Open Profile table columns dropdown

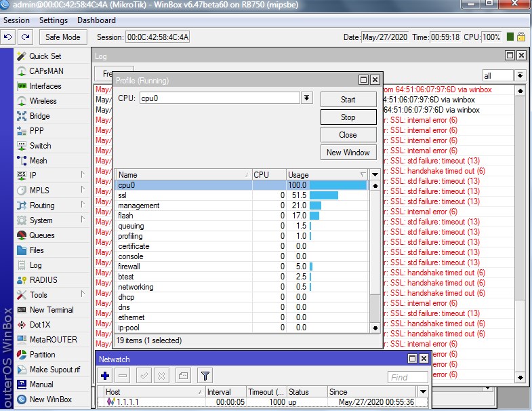375,175
